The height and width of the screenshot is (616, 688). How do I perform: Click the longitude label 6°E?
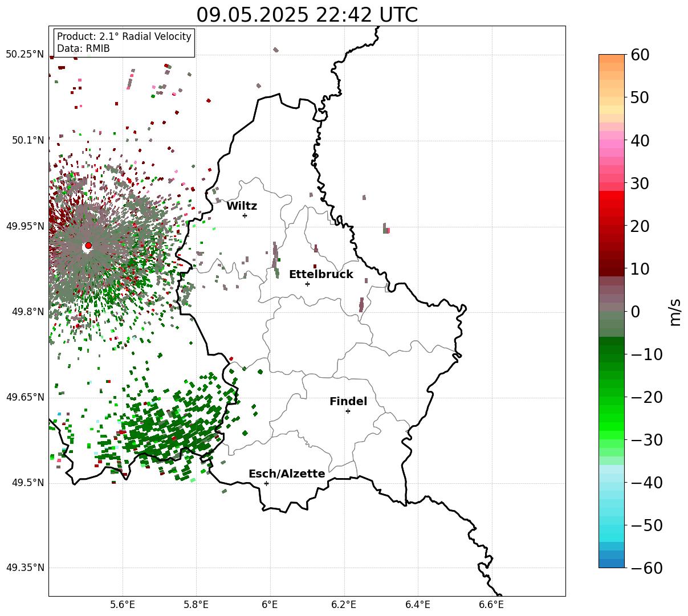click(270, 605)
